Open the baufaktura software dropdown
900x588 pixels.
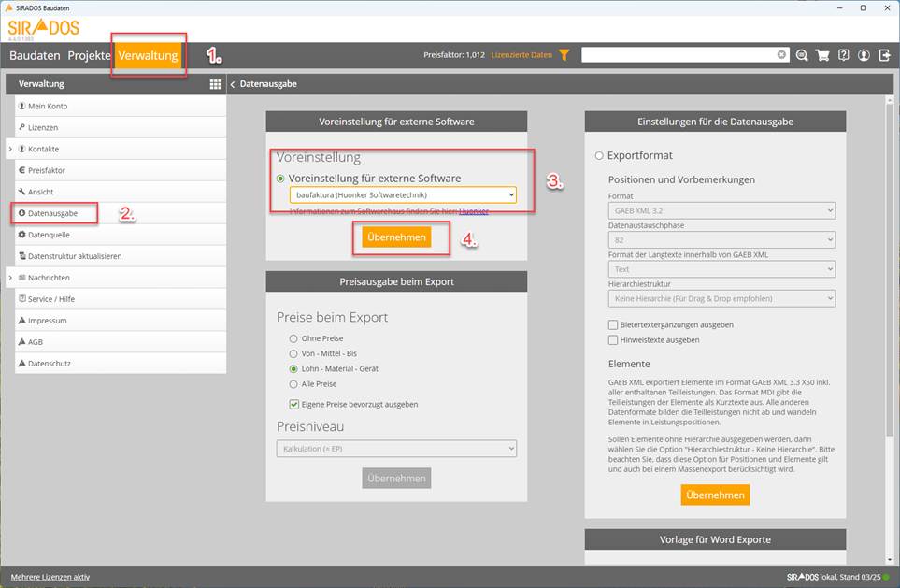point(403,194)
